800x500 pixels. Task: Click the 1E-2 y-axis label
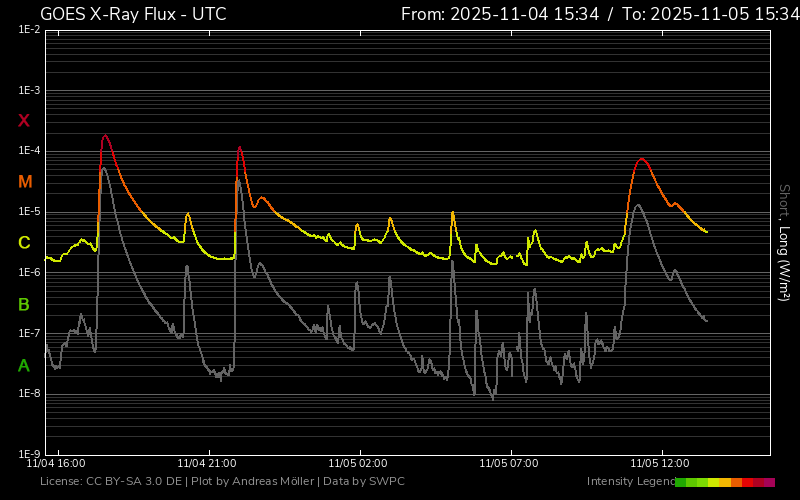click(x=29, y=30)
